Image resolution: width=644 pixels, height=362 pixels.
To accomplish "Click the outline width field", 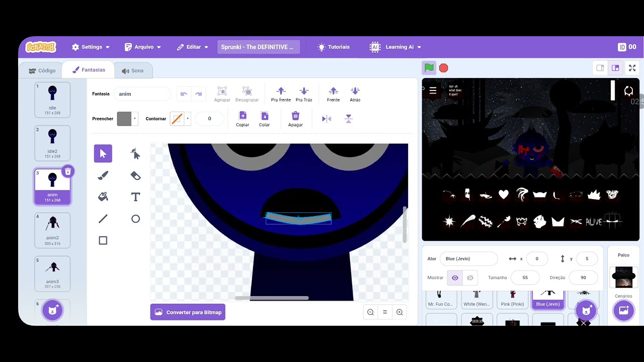I will tap(209, 119).
